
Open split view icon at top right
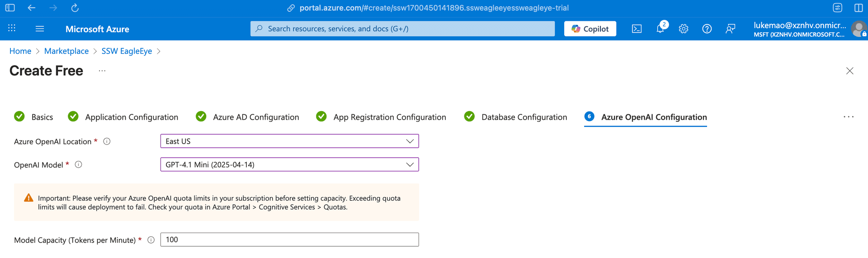859,8
